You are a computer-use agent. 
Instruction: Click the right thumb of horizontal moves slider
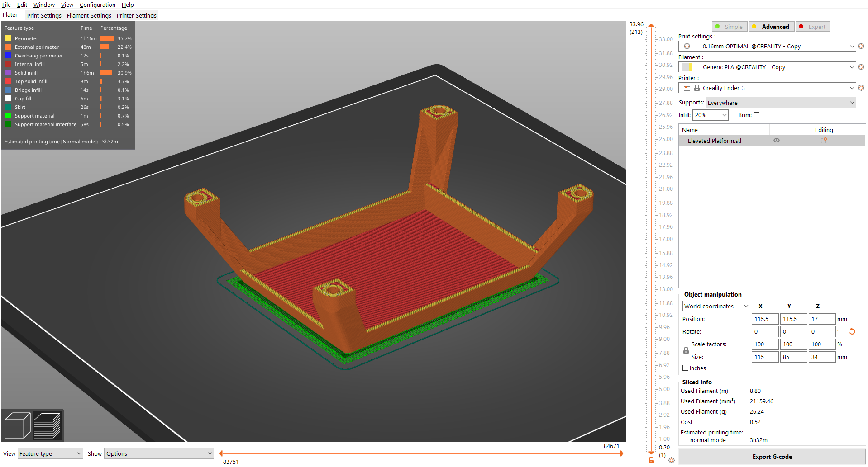[x=621, y=453]
